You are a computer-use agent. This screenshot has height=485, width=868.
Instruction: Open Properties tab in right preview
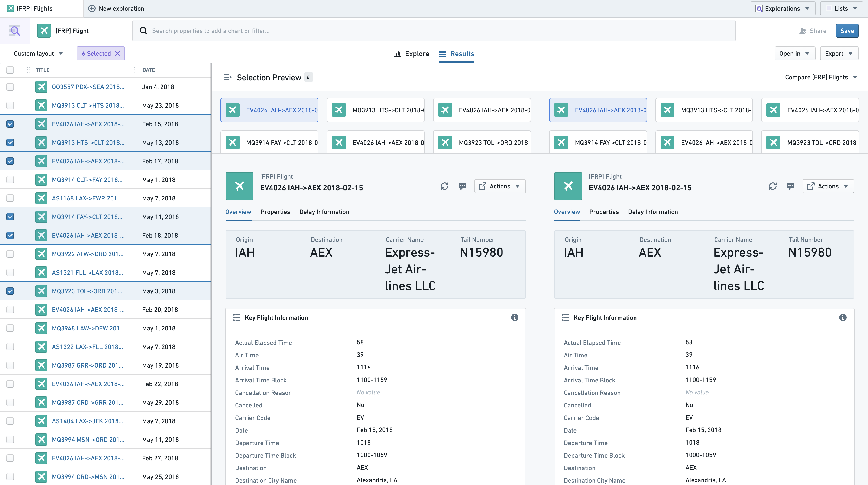coord(604,212)
